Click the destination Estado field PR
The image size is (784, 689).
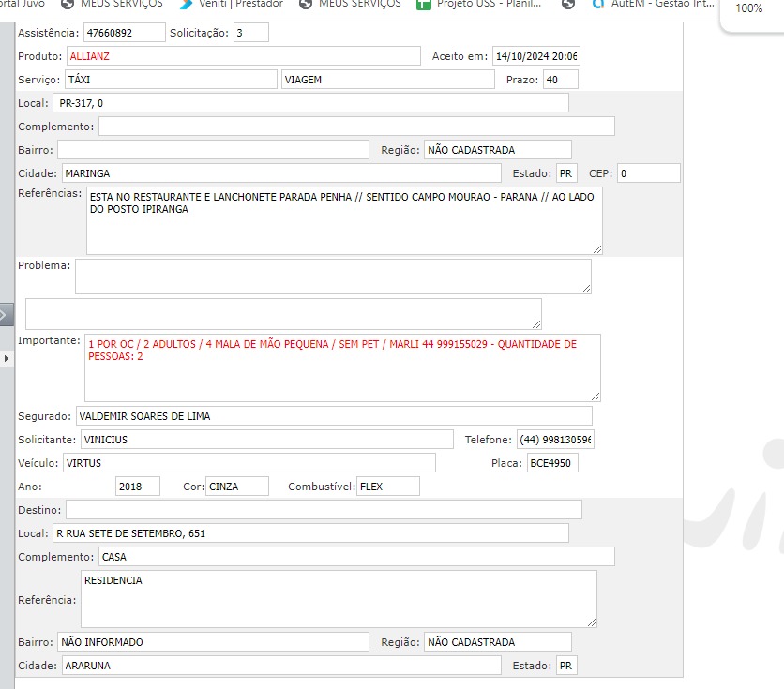point(566,665)
